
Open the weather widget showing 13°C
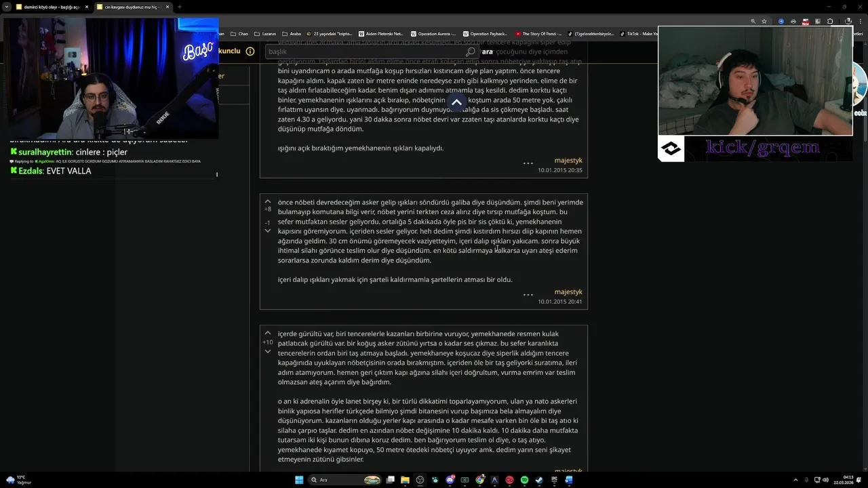coord(18,480)
